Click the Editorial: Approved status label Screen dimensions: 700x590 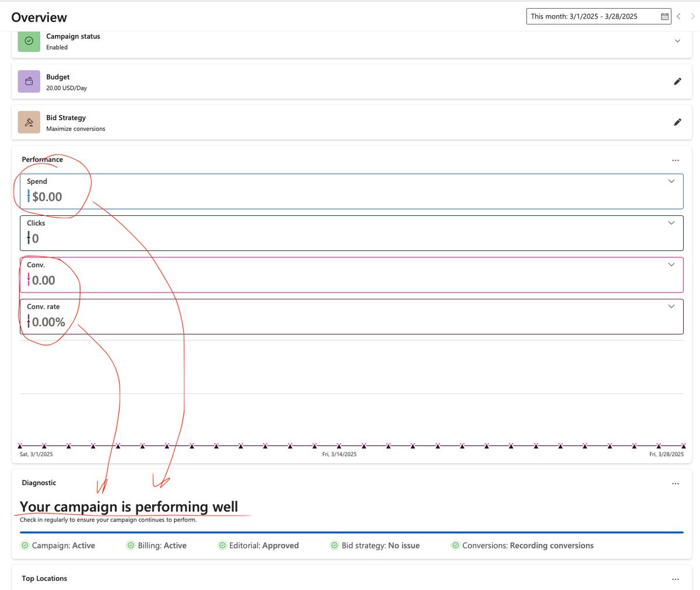264,546
